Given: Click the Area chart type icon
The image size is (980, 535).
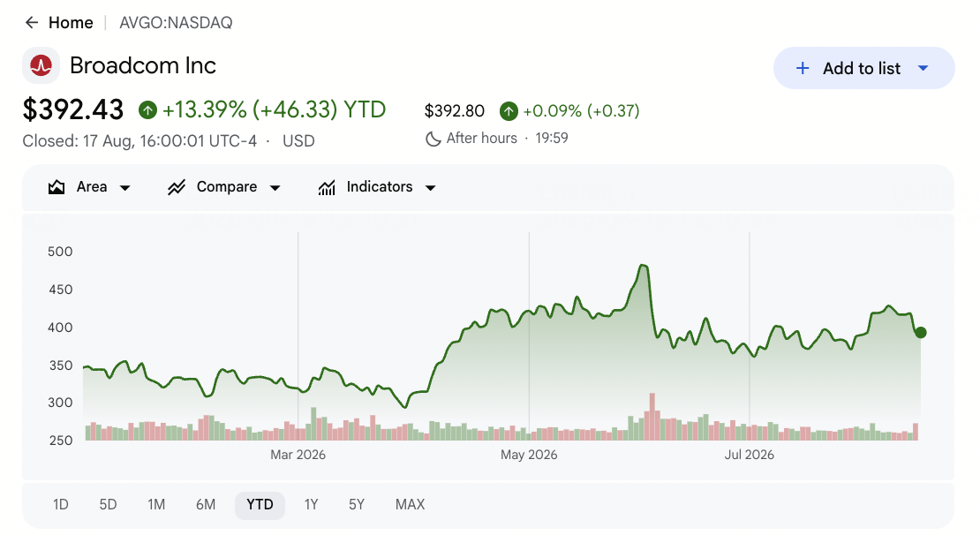Looking at the screenshot, I should 57,187.
